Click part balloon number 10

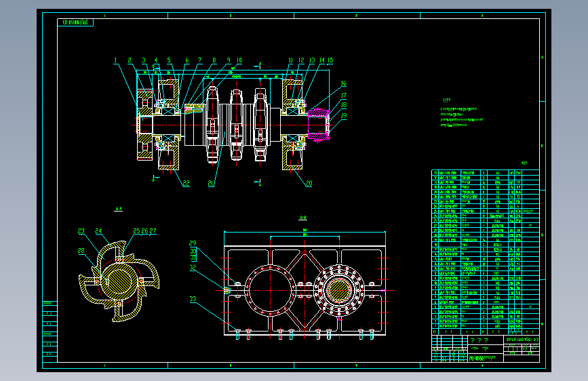click(x=239, y=60)
